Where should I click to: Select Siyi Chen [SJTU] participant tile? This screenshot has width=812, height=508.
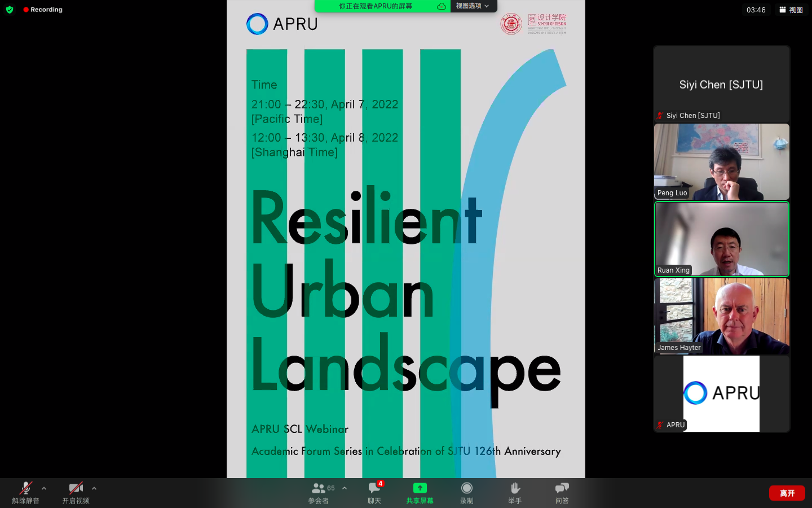pyautogui.click(x=721, y=84)
